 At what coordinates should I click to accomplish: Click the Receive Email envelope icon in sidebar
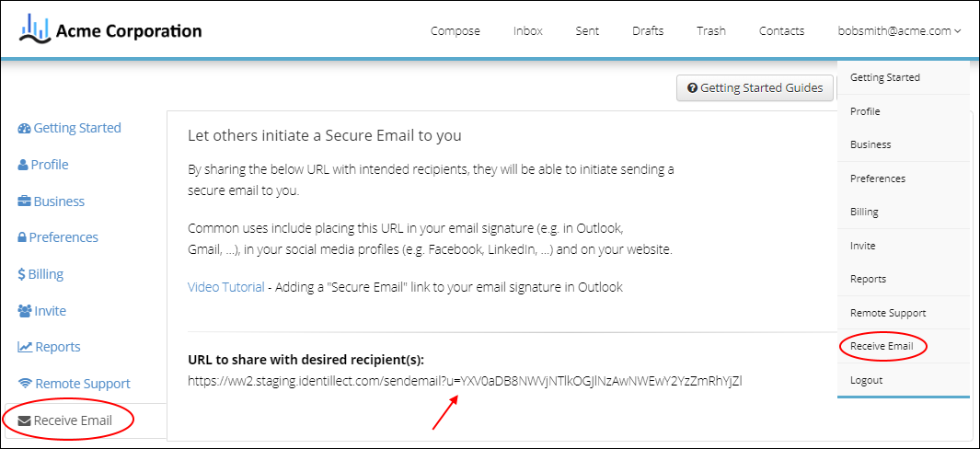pyautogui.click(x=25, y=420)
